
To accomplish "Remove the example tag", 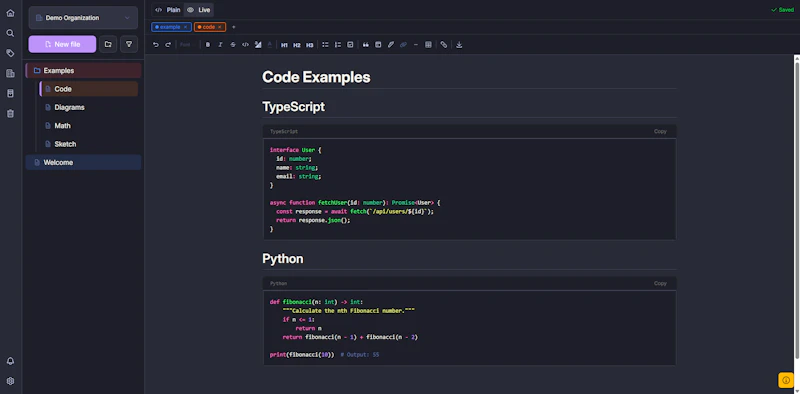I will [x=185, y=27].
